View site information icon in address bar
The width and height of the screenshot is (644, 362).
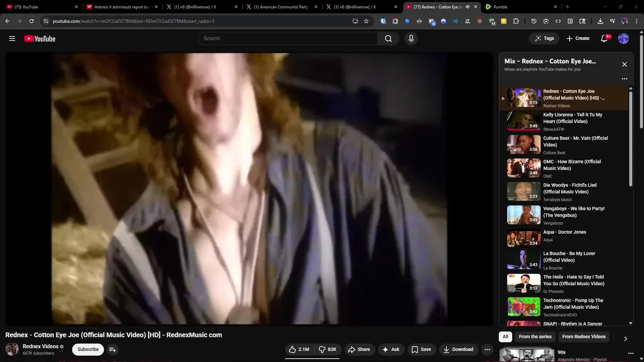[x=46, y=21]
